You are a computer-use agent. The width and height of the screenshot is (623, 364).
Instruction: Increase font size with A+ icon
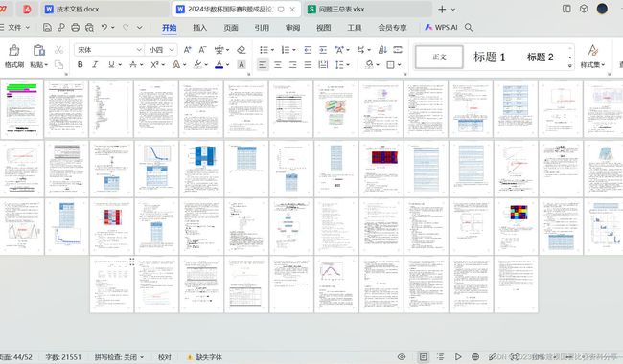point(187,50)
